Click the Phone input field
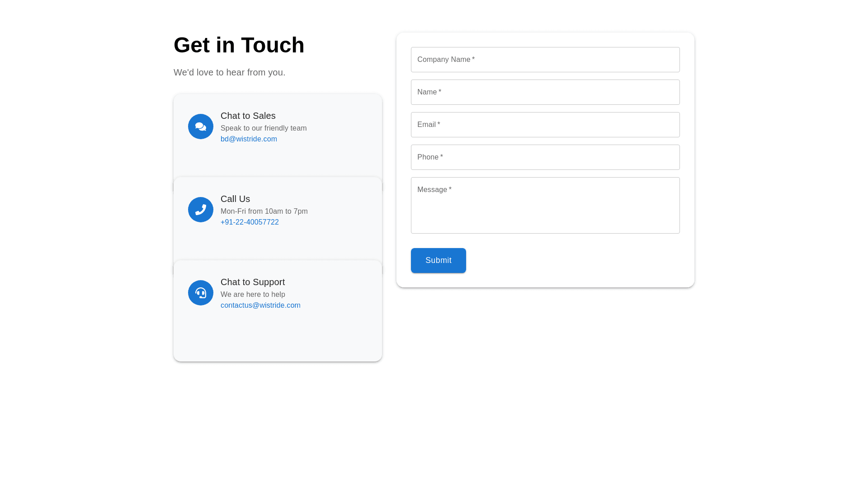 point(545,157)
